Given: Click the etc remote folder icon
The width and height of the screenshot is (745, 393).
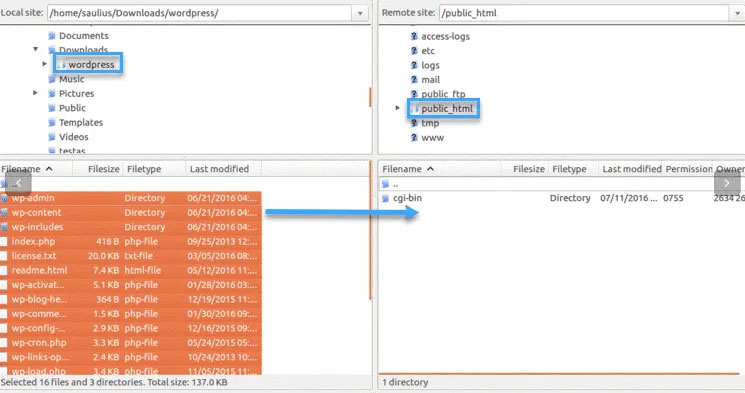Looking at the screenshot, I should click(x=414, y=51).
